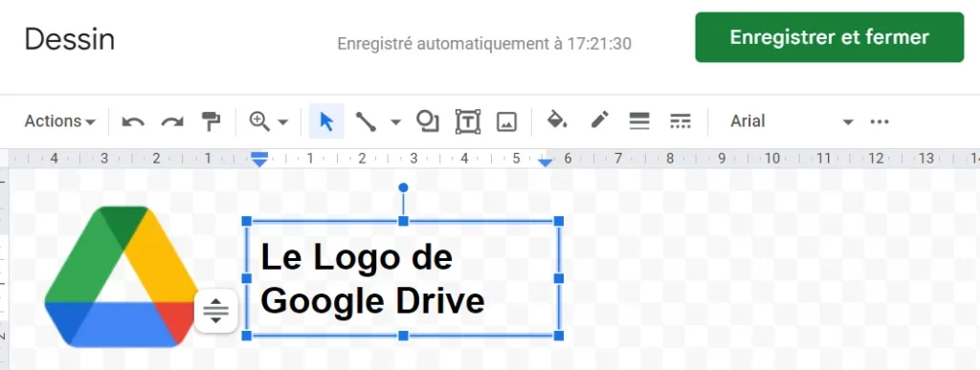The image size is (980, 370).
Task: Open the Border dash style icon
Action: tap(680, 121)
